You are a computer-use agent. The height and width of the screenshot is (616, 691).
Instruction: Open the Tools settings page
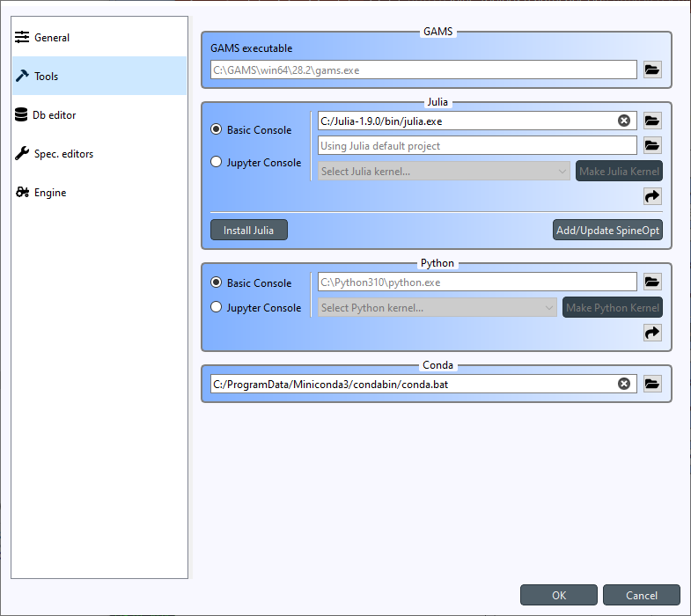[99, 76]
